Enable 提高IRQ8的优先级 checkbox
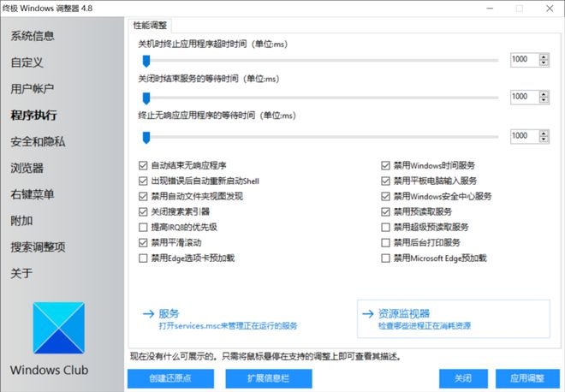This screenshot has height=392, width=565. 143,228
